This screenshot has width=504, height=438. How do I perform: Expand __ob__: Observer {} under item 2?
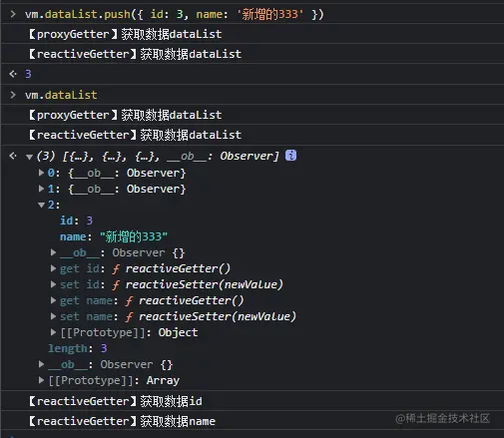coord(53,252)
